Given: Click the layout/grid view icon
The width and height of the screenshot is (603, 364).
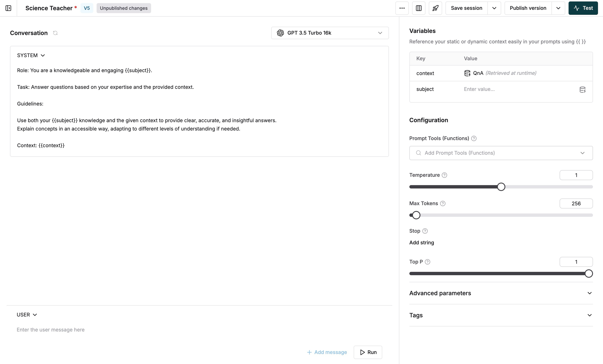Looking at the screenshot, I should point(419,8).
